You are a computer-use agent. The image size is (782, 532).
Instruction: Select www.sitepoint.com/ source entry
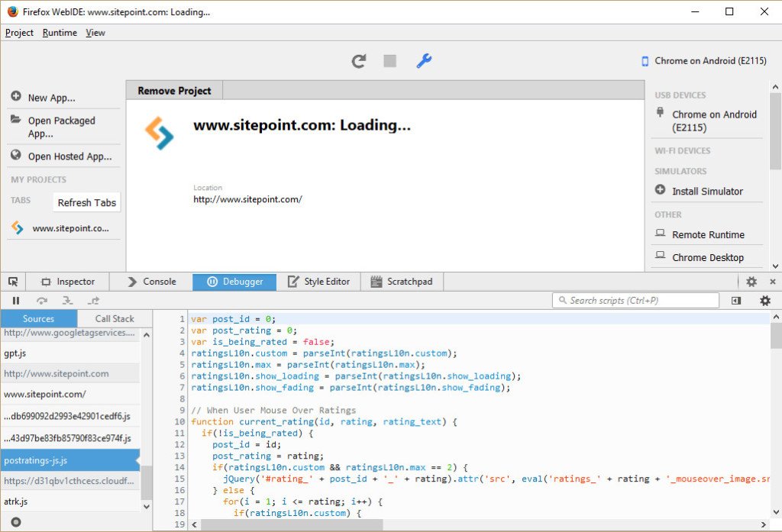click(x=70, y=395)
